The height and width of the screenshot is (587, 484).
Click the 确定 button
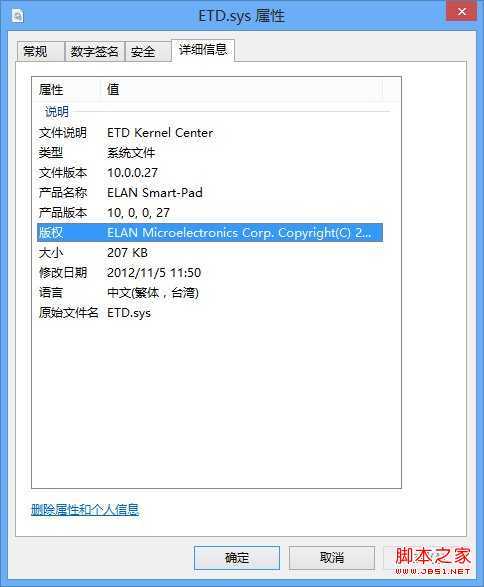coord(237,558)
